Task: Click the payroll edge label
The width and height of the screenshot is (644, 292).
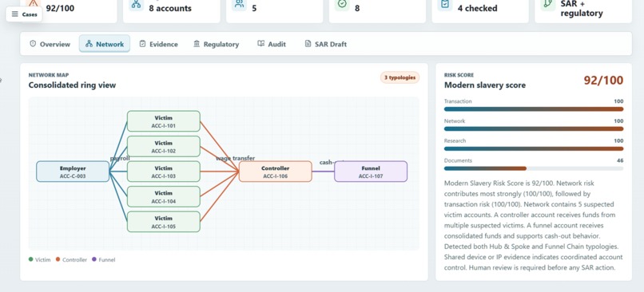Action: tap(120, 158)
